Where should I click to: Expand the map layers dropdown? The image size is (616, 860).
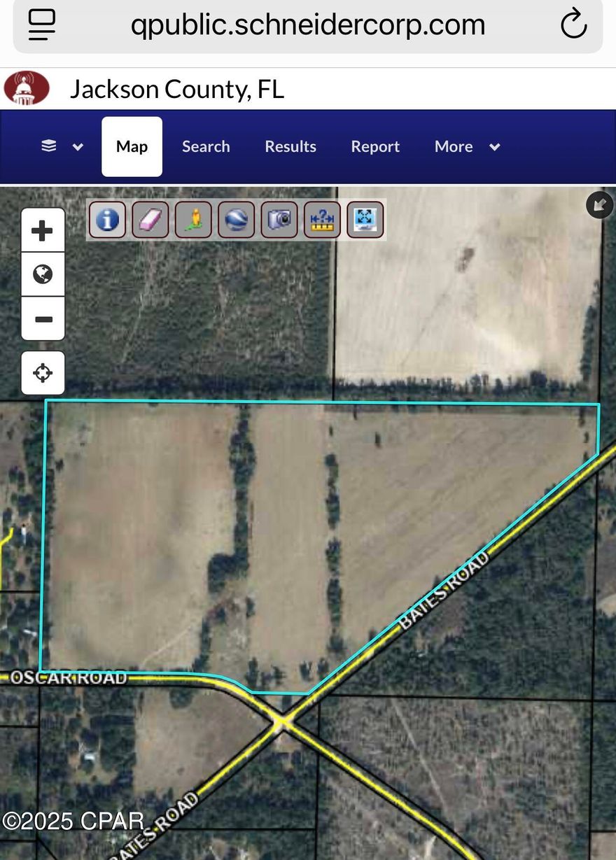click(62, 146)
